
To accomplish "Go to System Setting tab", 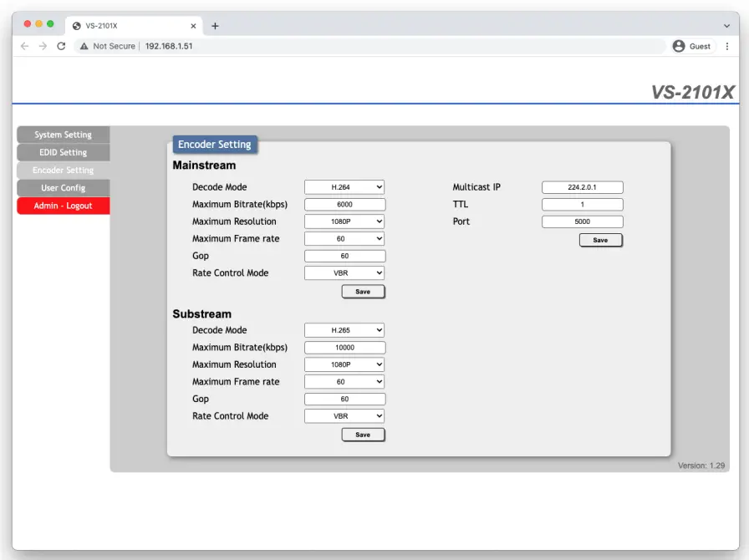I will click(x=64, y=135).
